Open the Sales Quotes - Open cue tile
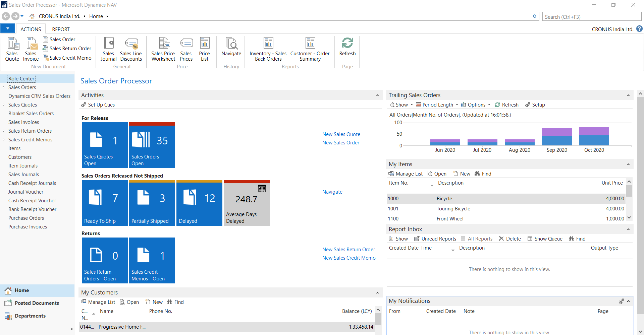The height and width of the screenshot is (335, 644). tap(105, 145)
